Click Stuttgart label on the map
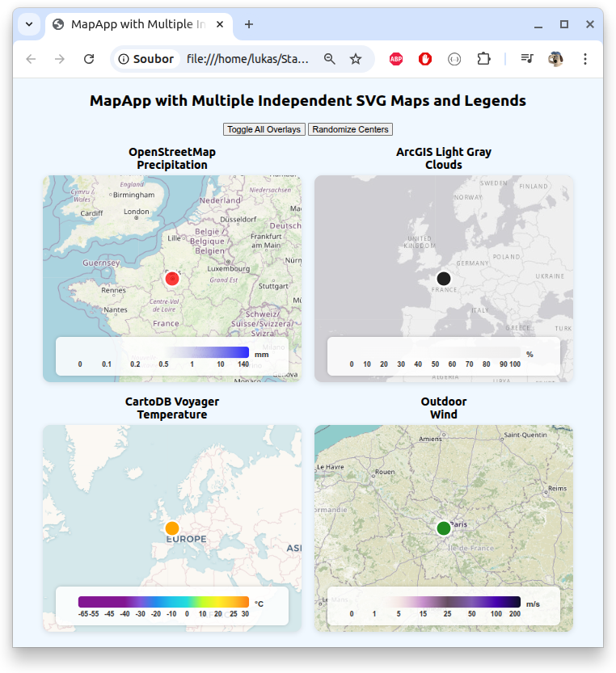Image resolution: width=616 pixels, height=673 pixels. [273, 286]
